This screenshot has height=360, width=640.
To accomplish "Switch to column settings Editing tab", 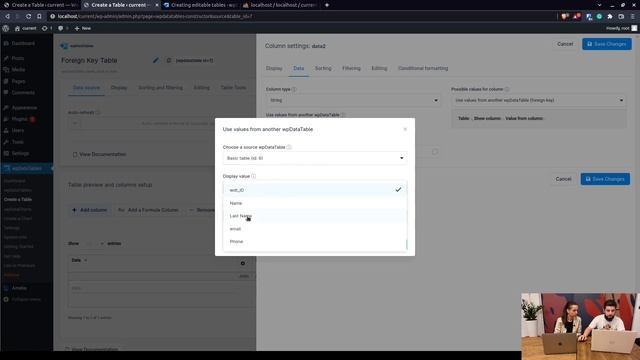I will pos(379,68).
